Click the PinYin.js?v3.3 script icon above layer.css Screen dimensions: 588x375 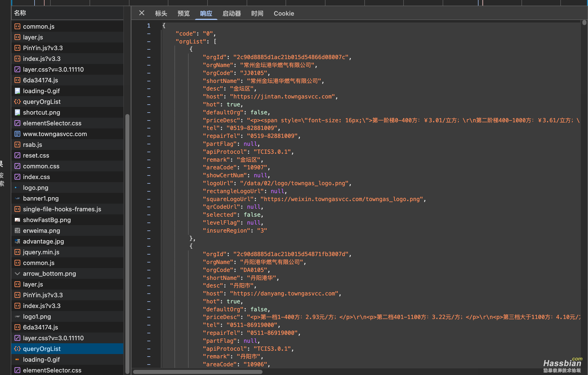pos(17,48)
